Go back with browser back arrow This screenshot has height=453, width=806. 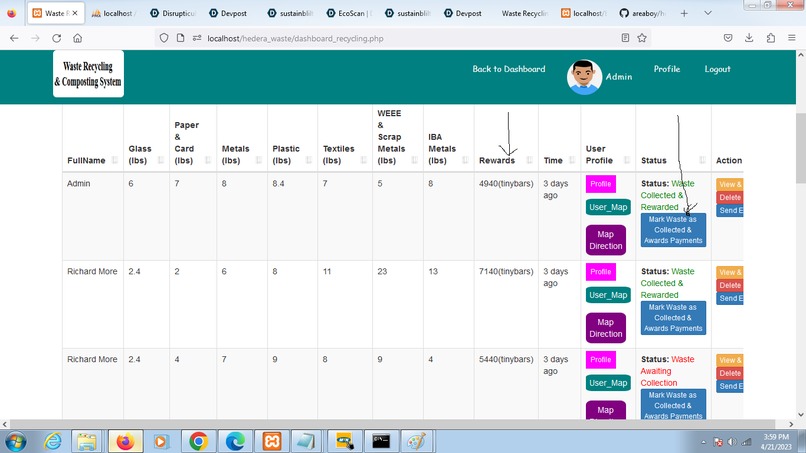click(x=14, y=38)
